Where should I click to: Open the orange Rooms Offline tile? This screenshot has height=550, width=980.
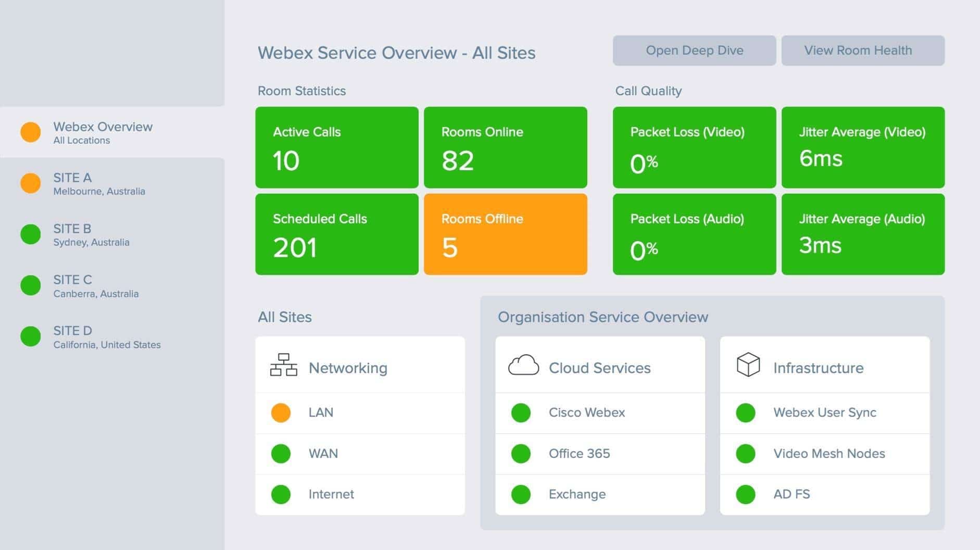(506, 234)
